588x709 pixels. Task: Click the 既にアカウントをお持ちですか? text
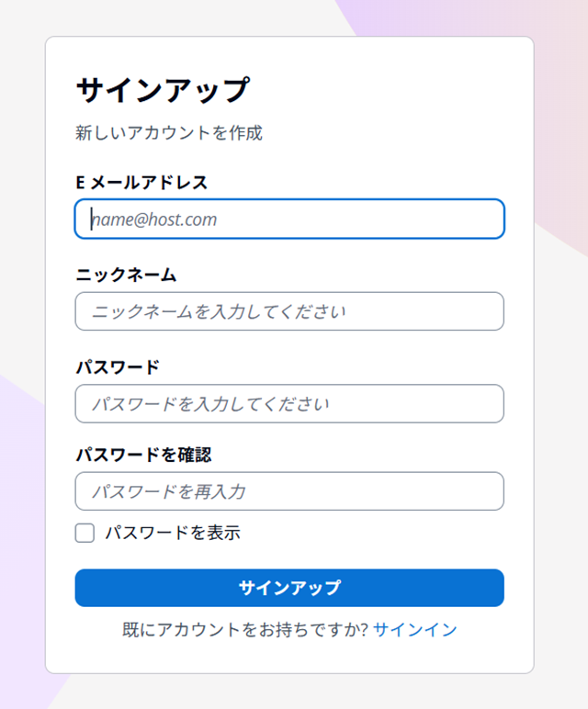click(x=245, y=630)
